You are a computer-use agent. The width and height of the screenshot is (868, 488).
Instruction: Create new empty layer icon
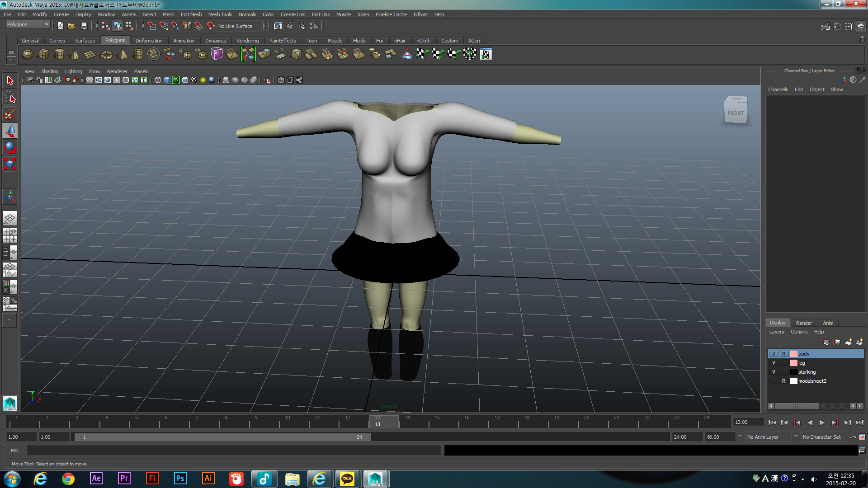click(849, 342)
